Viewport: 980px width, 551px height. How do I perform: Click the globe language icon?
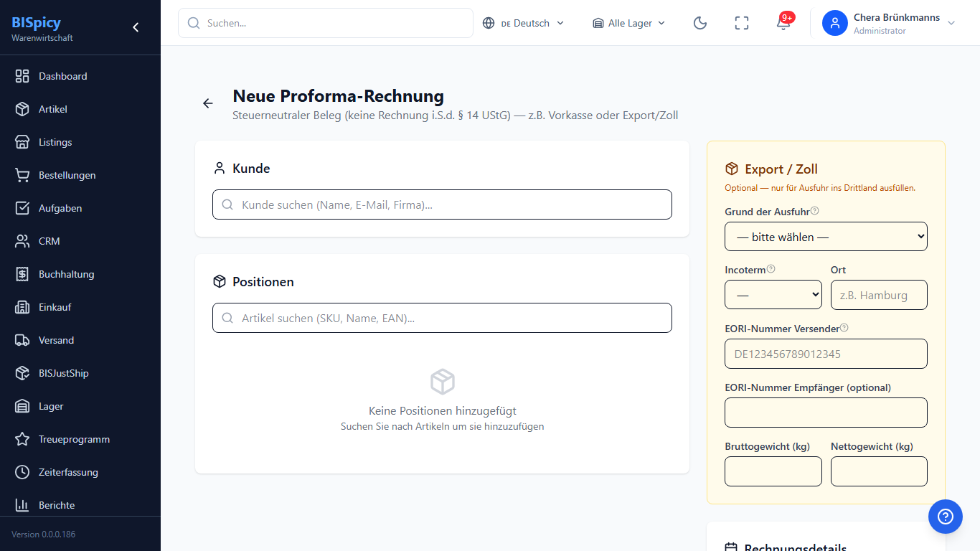[x=489, y=23]
